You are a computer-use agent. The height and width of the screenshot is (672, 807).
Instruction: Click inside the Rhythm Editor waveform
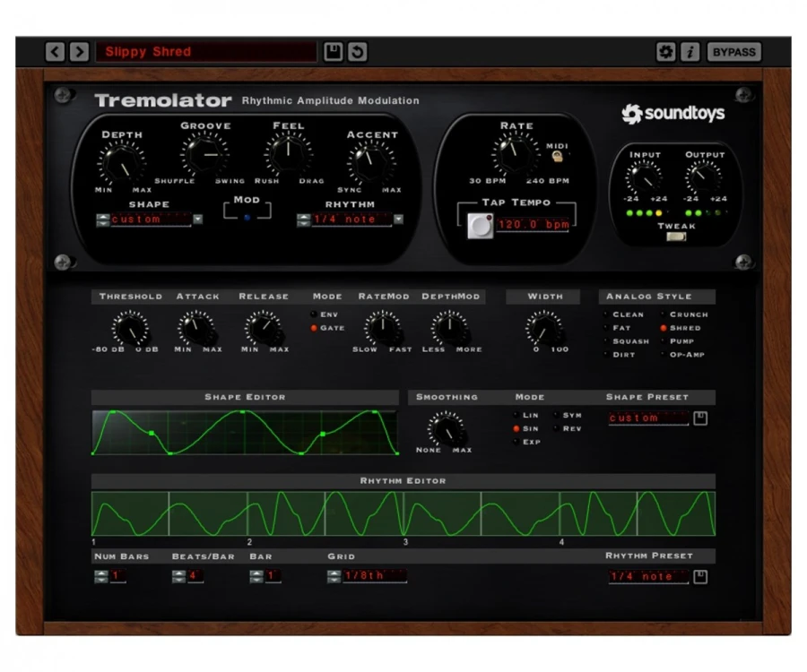pos(403,514)
